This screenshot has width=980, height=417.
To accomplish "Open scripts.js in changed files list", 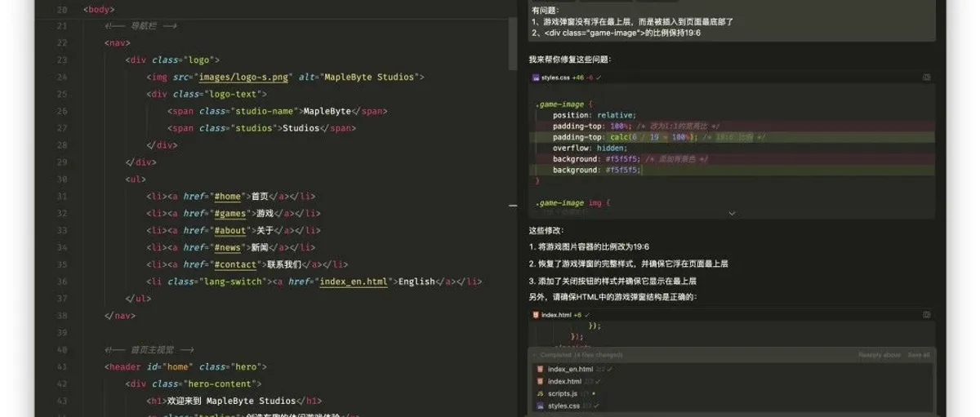I will click(x=563, y=393).
